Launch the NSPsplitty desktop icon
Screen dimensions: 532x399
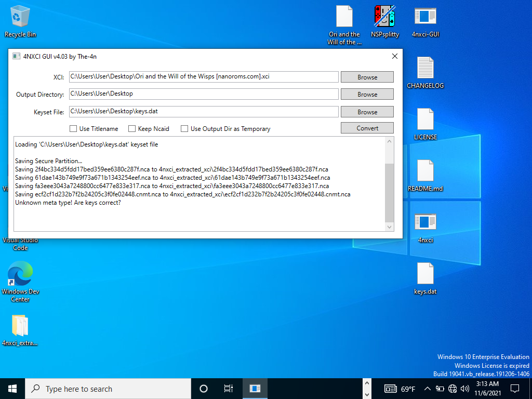click(x=385, y=21)
